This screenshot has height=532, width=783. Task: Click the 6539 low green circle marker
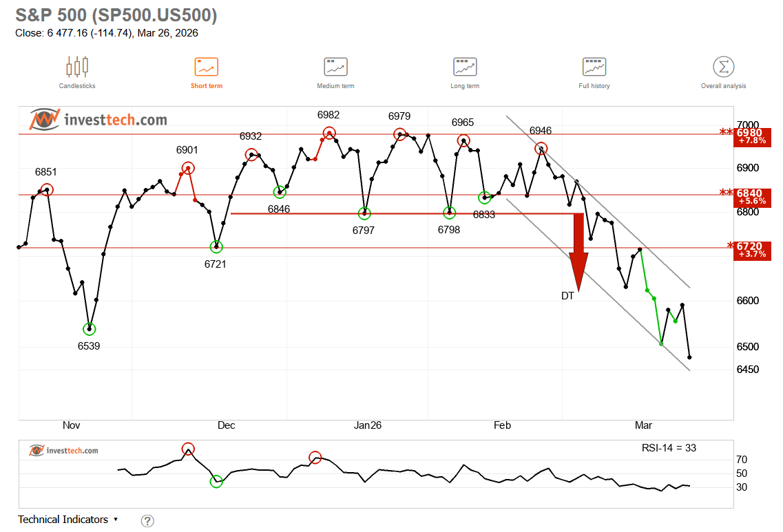[90, 329]
